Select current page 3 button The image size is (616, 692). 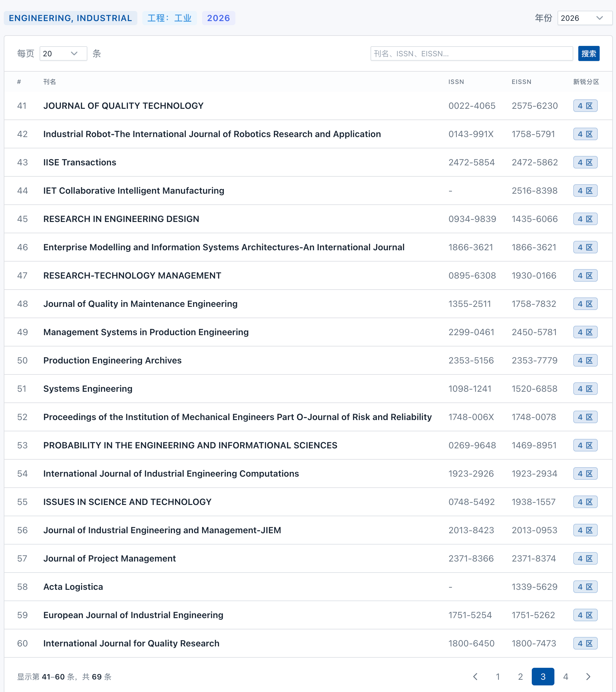pos(543,676)
